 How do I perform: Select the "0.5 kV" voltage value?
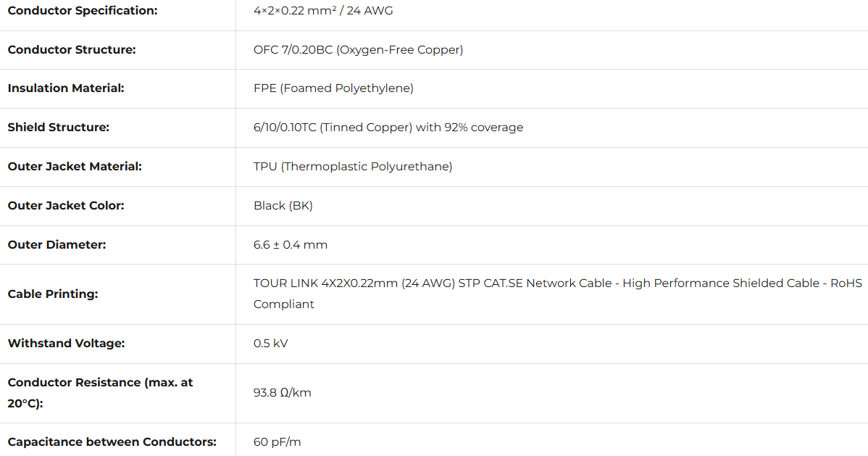tap(270, 344)
